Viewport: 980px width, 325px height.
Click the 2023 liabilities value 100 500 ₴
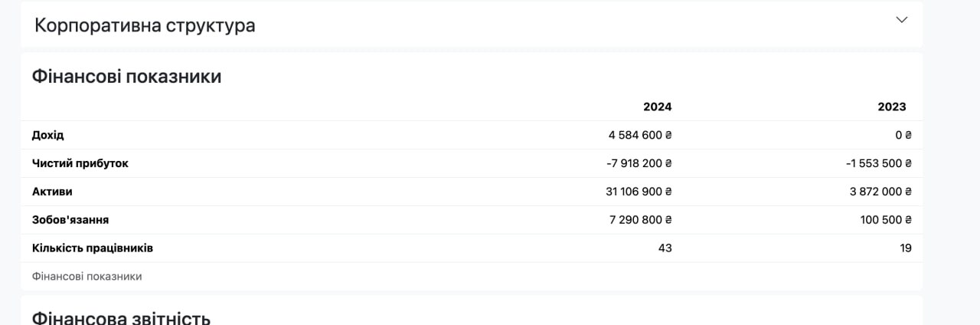(x=886, y=220)
